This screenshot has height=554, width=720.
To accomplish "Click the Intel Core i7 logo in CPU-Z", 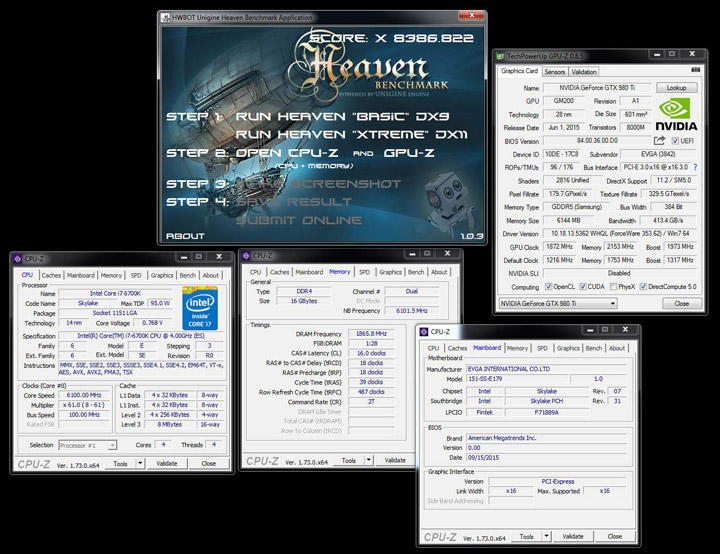I will 200,307.
